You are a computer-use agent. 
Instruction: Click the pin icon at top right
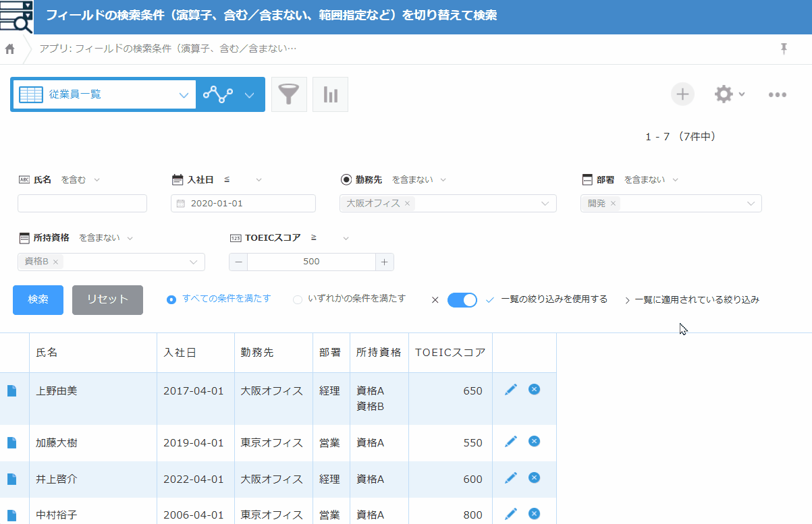(784, 48)
